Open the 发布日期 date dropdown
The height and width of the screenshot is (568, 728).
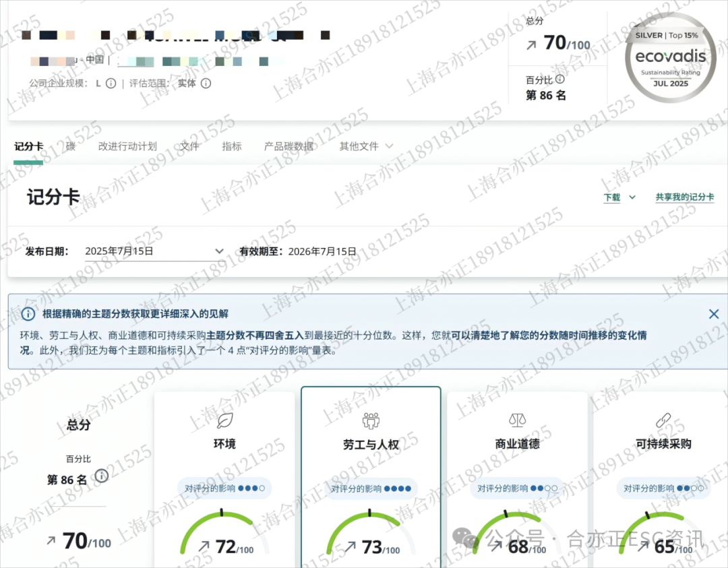tap(219, 251)
